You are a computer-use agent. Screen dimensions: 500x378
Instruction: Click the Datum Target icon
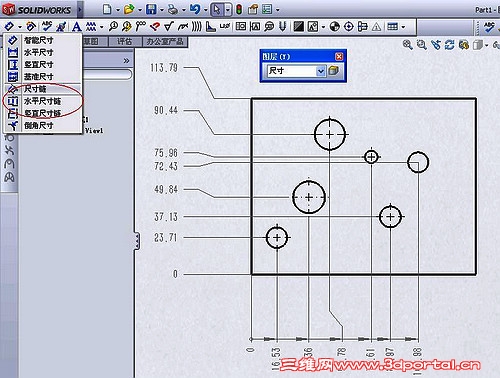(269, 26)
